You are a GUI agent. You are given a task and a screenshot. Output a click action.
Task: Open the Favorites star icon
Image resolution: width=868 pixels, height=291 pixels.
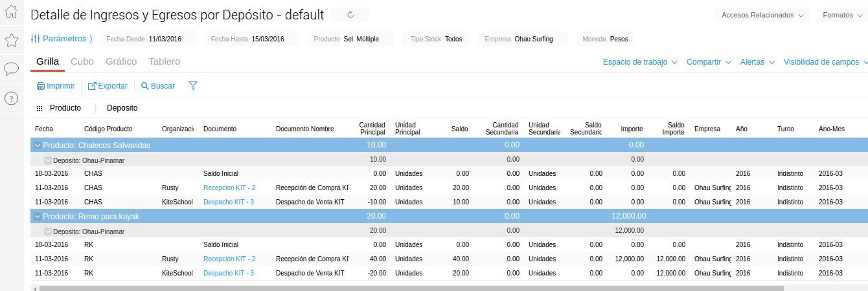[x=11, y=41]
